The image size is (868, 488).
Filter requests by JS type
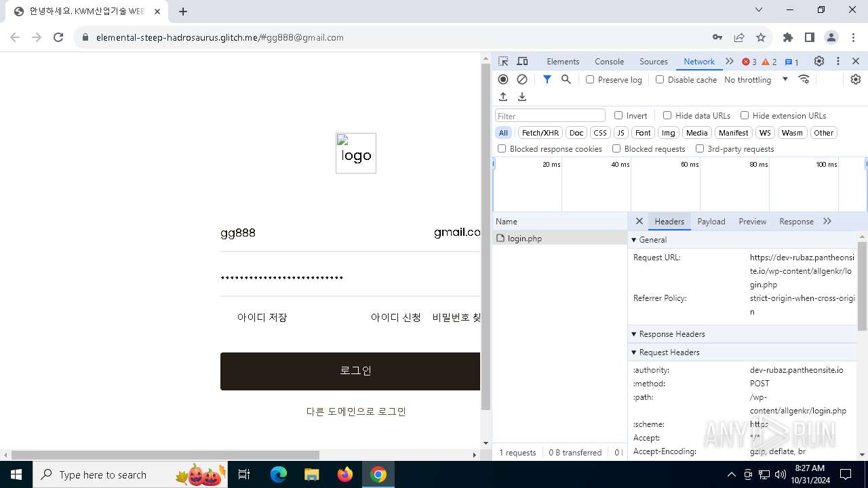point(620,133)
